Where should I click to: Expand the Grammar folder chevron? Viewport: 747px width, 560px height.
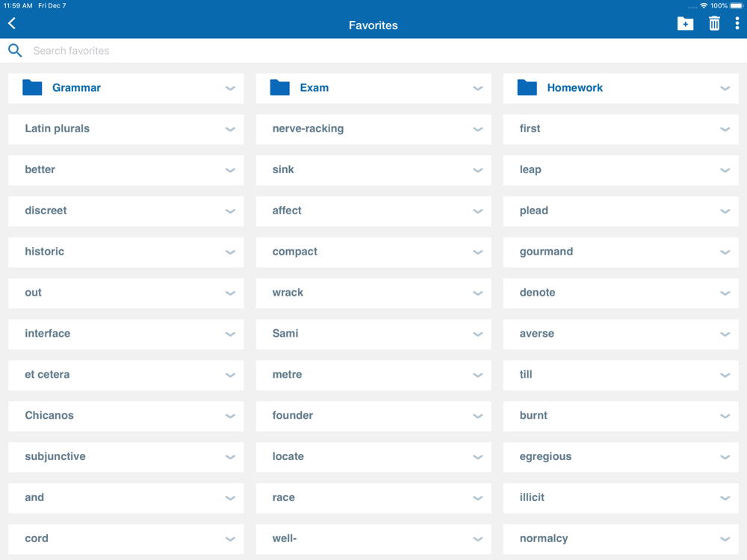pyautogui.click(x=230, y=88)
